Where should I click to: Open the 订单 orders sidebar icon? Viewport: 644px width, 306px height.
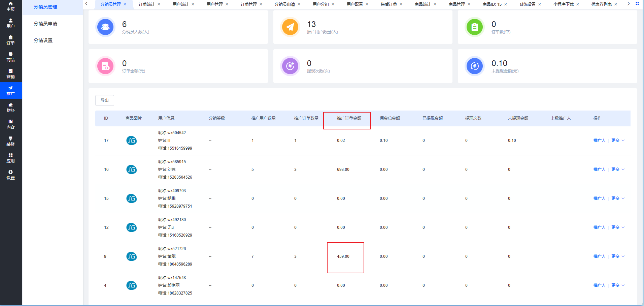click(x=10, y=40)
